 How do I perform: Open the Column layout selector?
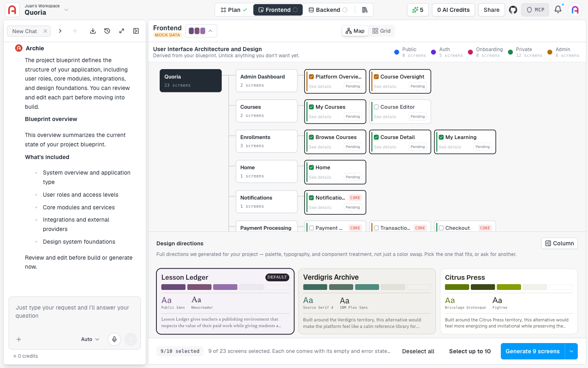pos(559,243)
